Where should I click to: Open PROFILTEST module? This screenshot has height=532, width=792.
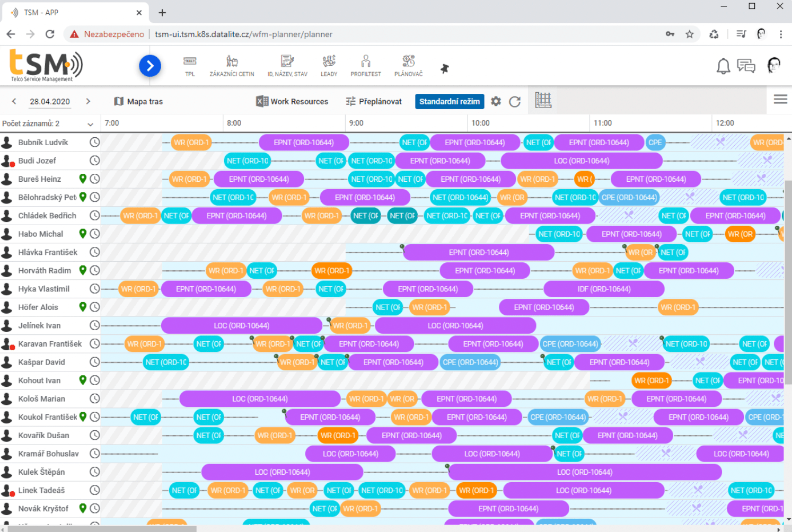click(366, 66)
